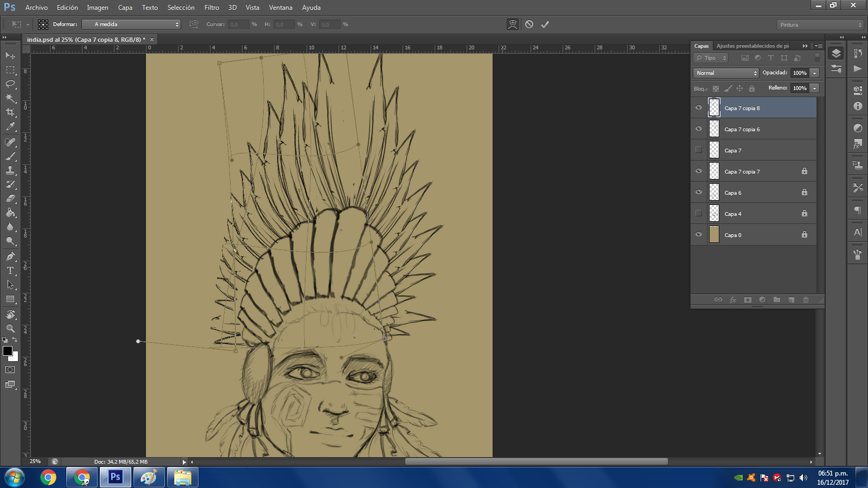Viewport: 868px width, 488px height.
Task: Open the Ventana menu
Action: click(280, 8)
